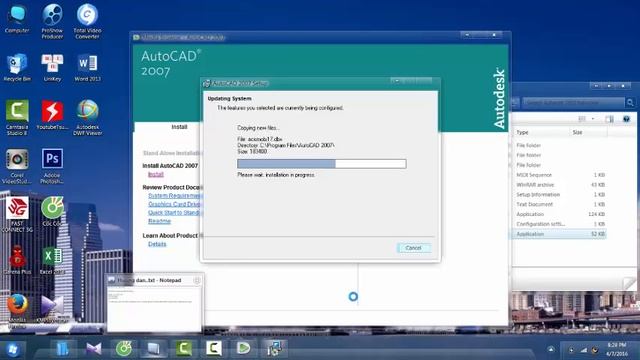The width and height of the screenshot is (640, 360).
Task: Open ProShow Producer desktop icon
Action: pos(52,21)
